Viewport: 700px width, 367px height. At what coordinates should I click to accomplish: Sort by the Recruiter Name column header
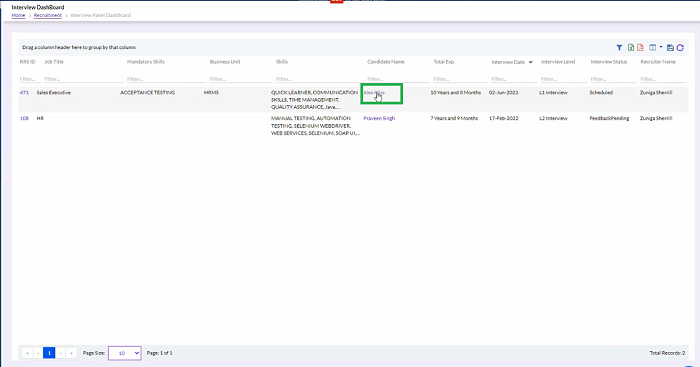[658, 62]
